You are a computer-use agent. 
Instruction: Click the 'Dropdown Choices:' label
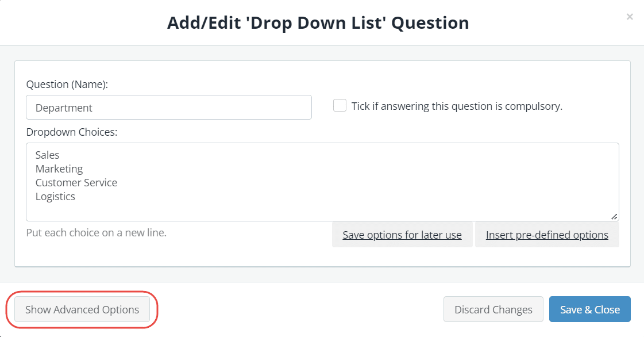click(72, 132)
